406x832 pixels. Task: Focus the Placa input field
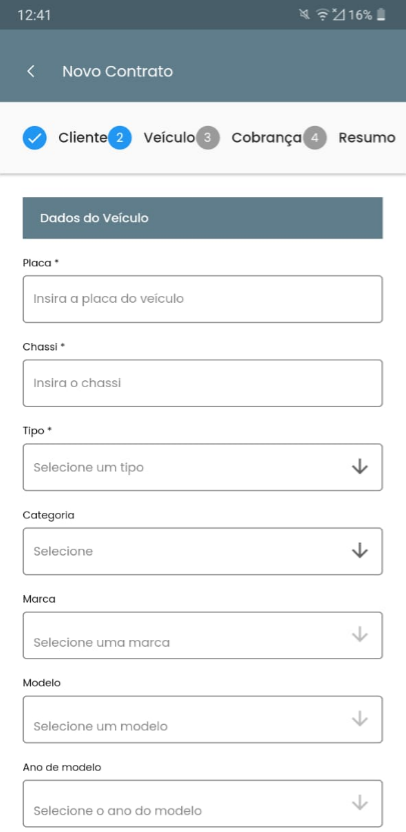pos(203,299)
